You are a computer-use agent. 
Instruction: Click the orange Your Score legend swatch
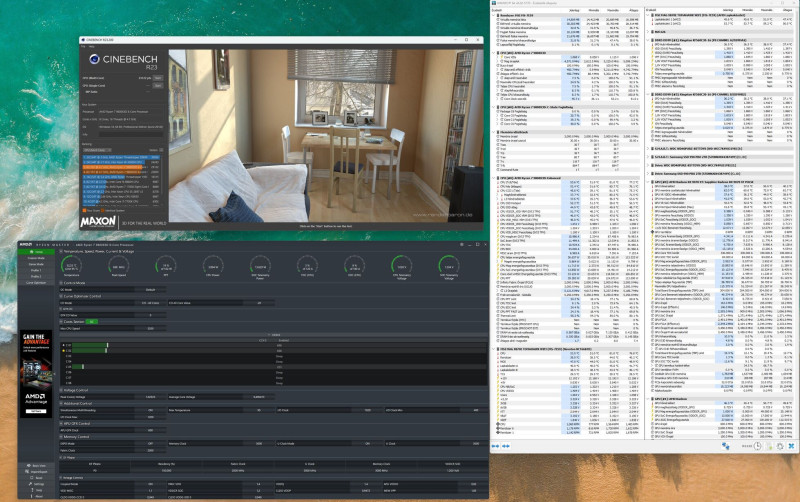(x=85, y=210)
